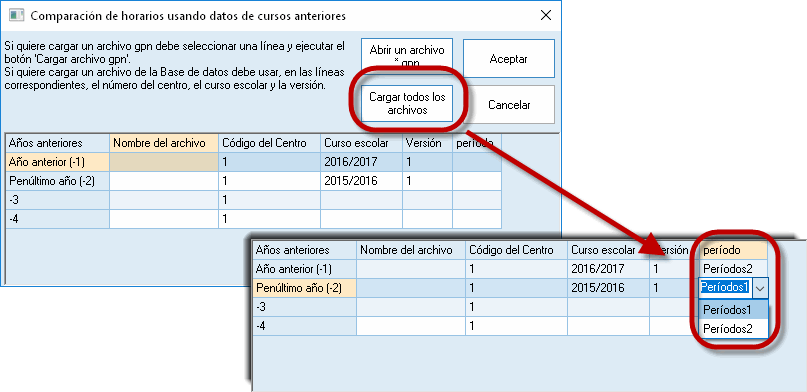
Task: Click período cell of 'Año anterior (-1)' upper row
Action: point(477,162)
